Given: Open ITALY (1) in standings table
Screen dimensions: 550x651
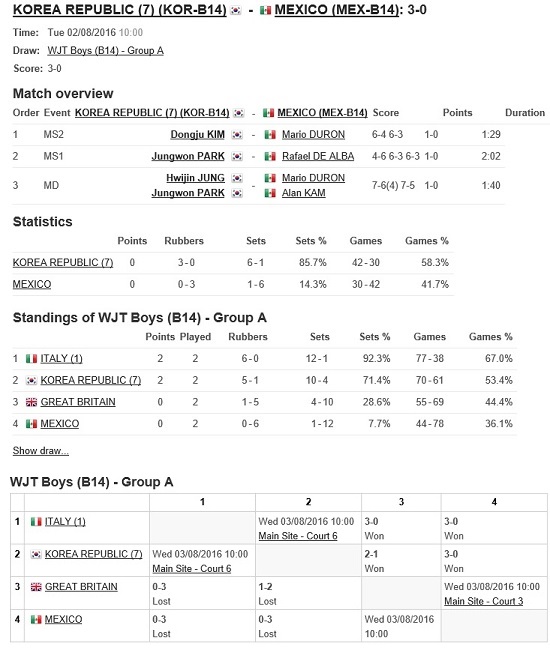Looking at the screenshot, I should 61,359.
